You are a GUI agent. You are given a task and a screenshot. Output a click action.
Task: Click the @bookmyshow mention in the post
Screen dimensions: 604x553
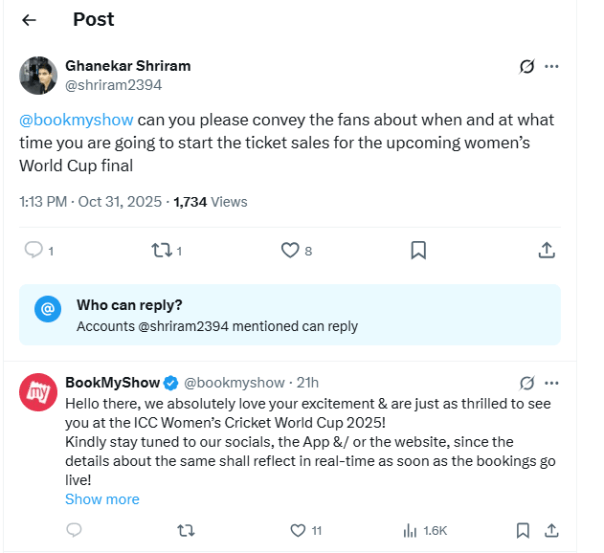point(76,120)
